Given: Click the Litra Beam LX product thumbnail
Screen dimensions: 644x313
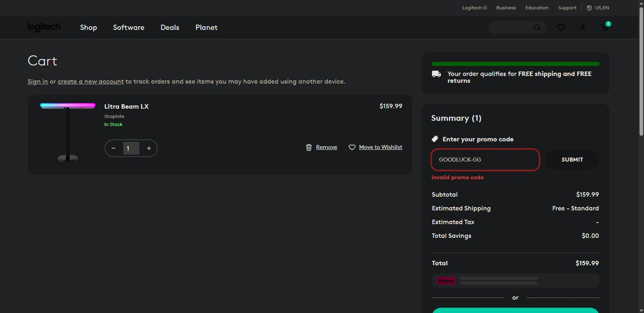Looking at the screenshot, I should 68,133.
